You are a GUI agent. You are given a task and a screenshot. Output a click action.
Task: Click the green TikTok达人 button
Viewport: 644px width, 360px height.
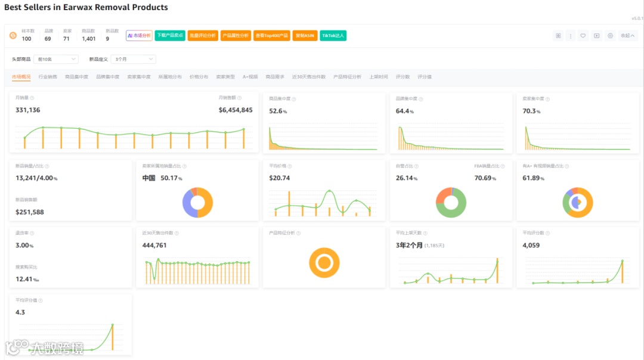point(333,36)
